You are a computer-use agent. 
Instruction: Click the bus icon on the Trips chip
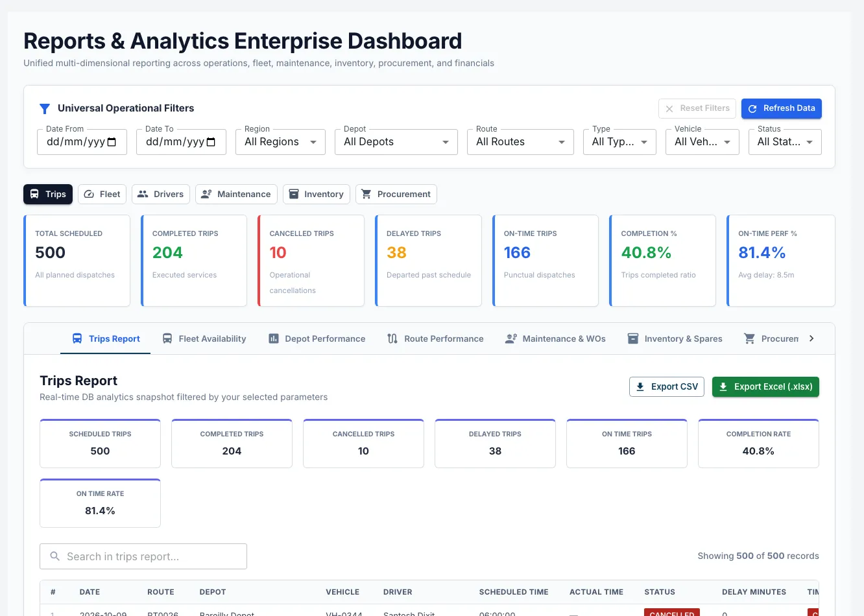34,194
